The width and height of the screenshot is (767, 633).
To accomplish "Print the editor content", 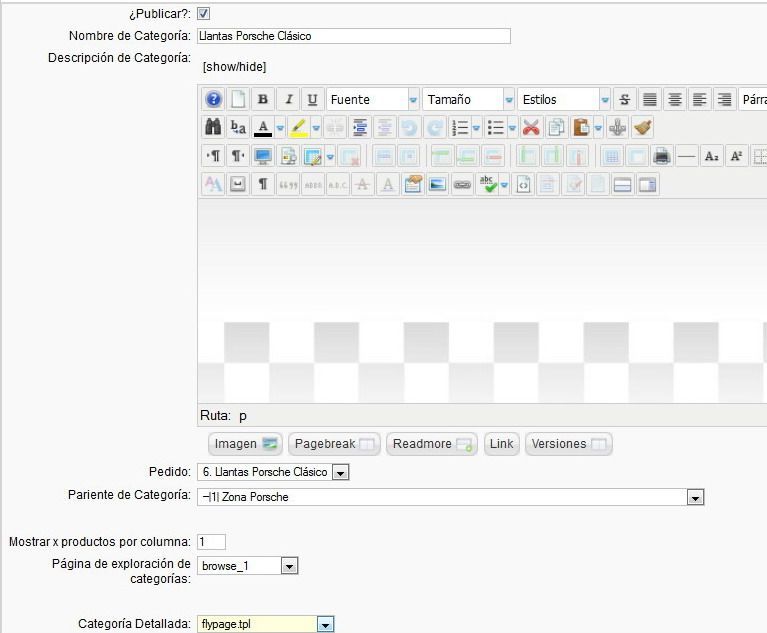I will pos(662,157).
